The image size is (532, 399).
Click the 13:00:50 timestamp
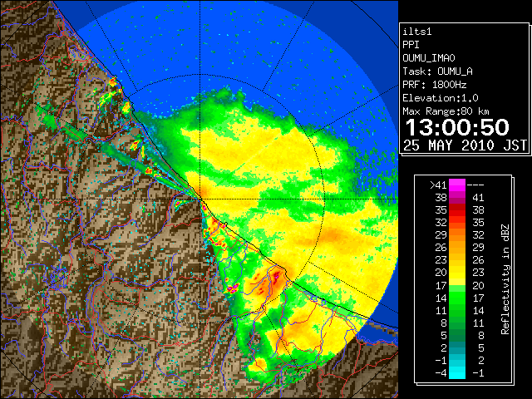coord(457,127)
